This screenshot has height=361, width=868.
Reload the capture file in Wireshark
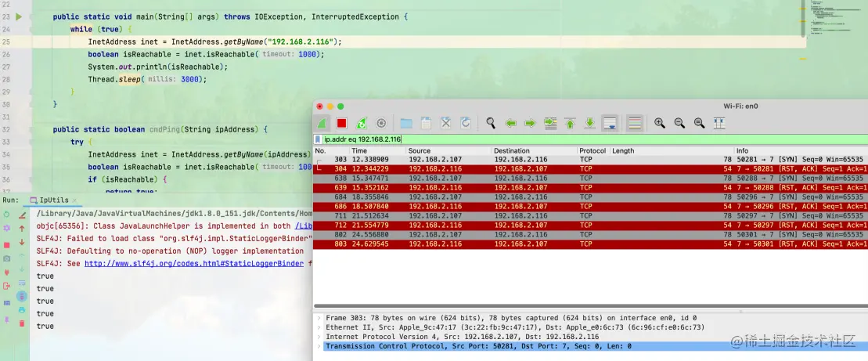466,123
